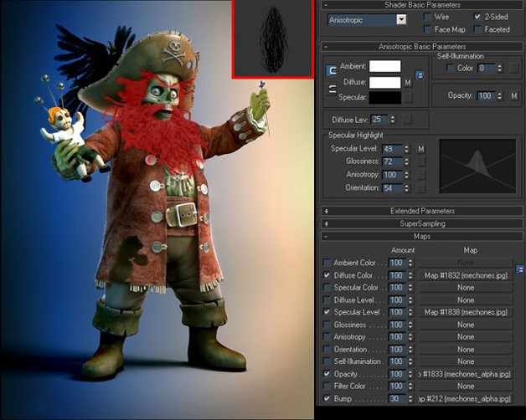This screenshot has width=526, height=420.
Task: Collapse the Maps rollout header
Action: coord(422,236)
